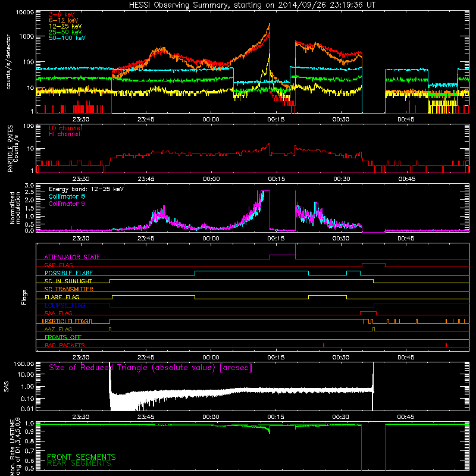Click the cyan 50-100 keV legend entry
The height and width of the screenshot is (476, 476).
pyautogui.click(x=67, y=38)
